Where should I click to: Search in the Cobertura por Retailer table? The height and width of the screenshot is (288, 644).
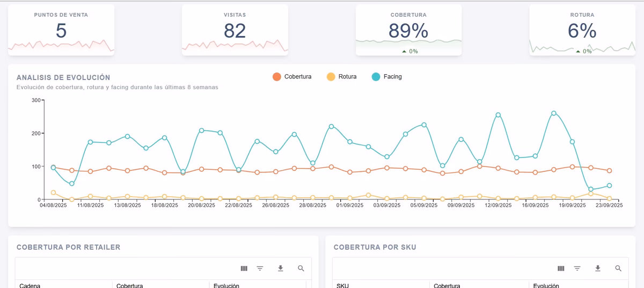[301, 268]
